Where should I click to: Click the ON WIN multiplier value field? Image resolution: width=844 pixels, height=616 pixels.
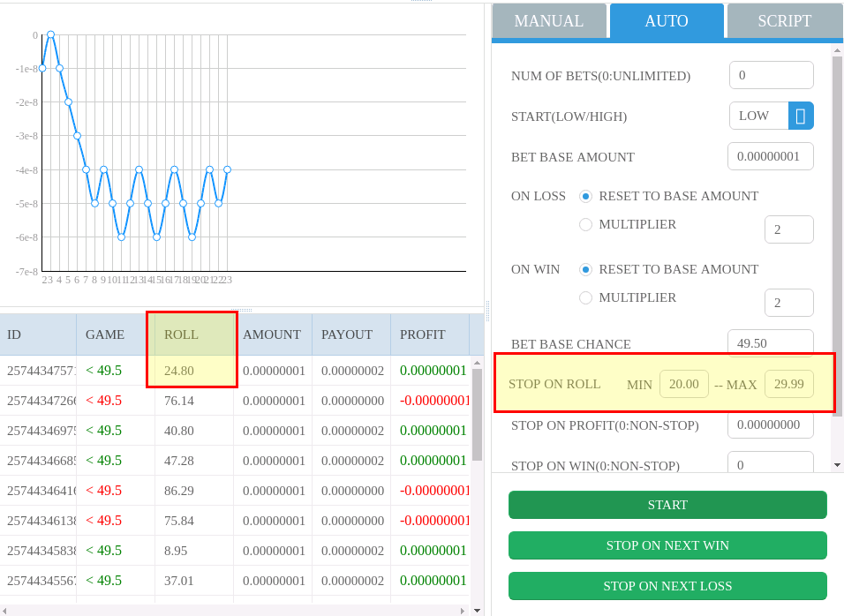pos(788,303)
